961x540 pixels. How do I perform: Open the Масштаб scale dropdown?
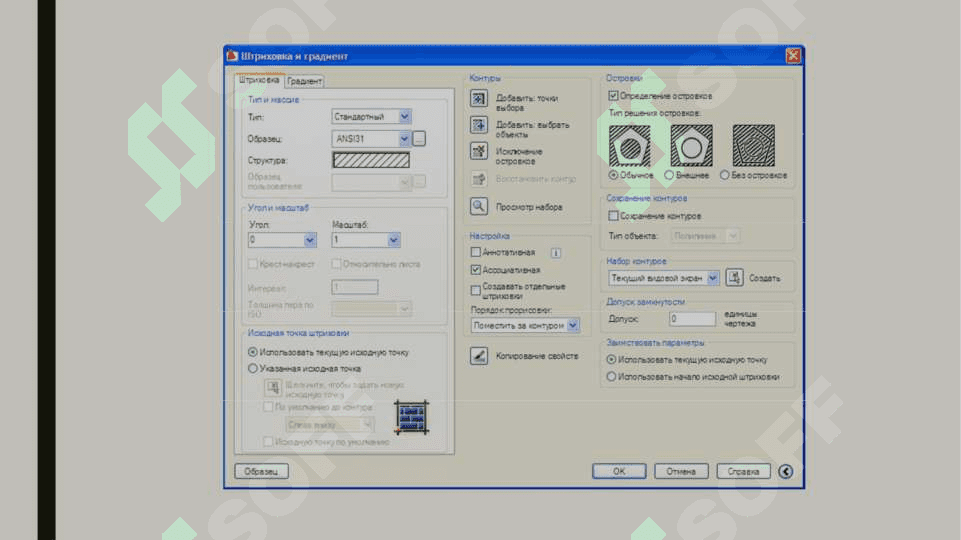tap(366, 240)
